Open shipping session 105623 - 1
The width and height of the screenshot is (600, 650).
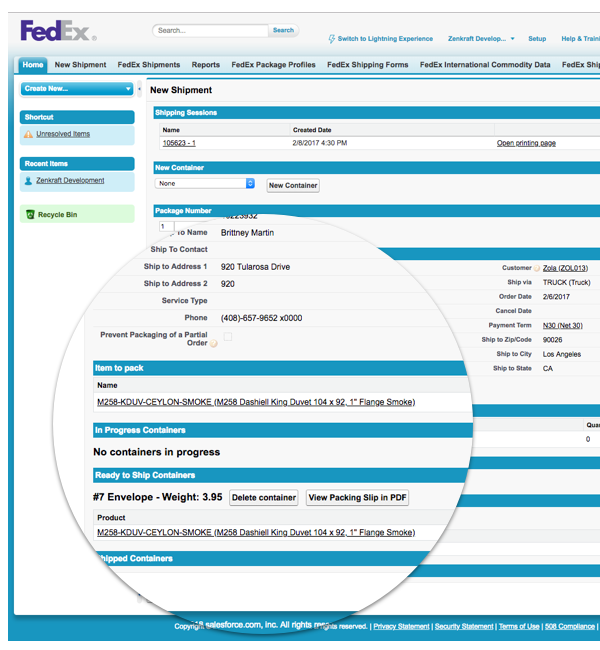pos(179,143)
